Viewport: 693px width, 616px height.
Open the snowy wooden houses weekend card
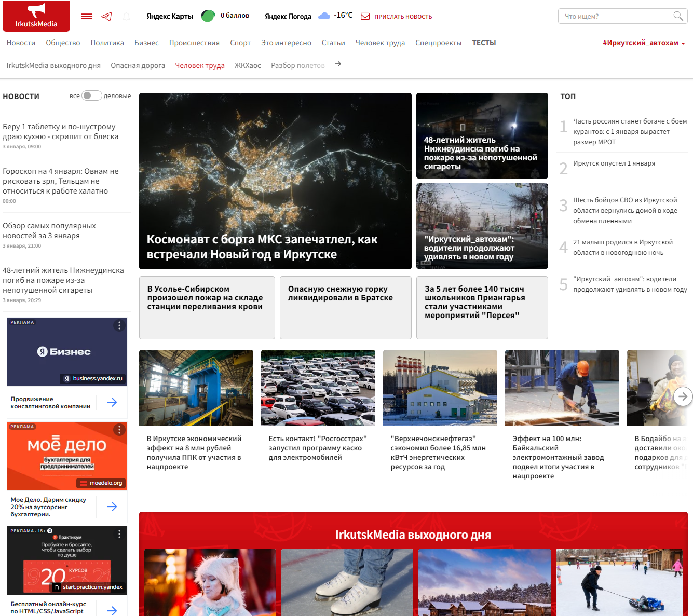pos(484,582)
